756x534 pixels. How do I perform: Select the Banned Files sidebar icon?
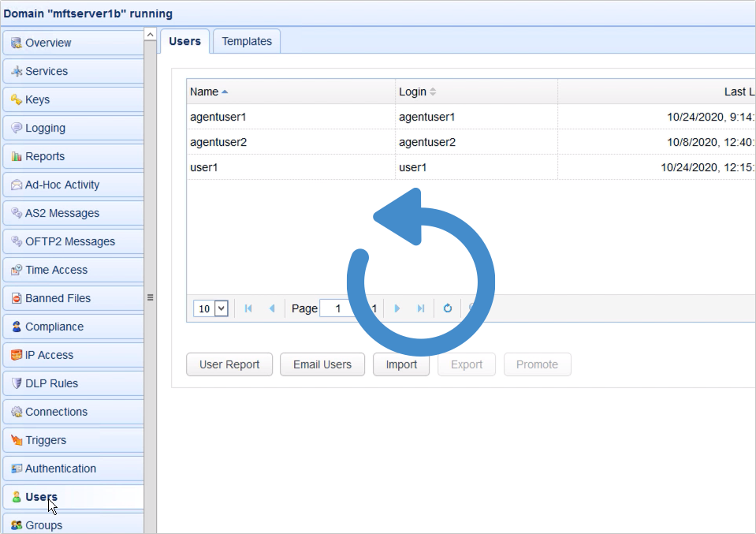click(17, 298)
